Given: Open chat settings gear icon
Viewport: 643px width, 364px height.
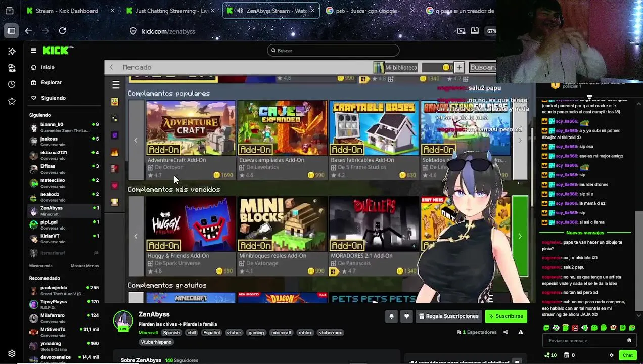Looking at the screenshot, I should [x=612, y=355].
